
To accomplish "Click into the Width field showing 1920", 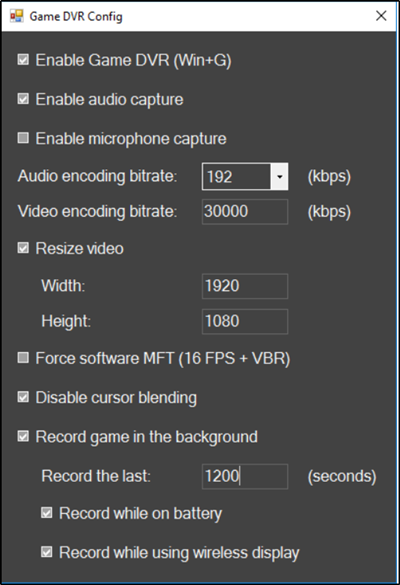I will point(245,286).
